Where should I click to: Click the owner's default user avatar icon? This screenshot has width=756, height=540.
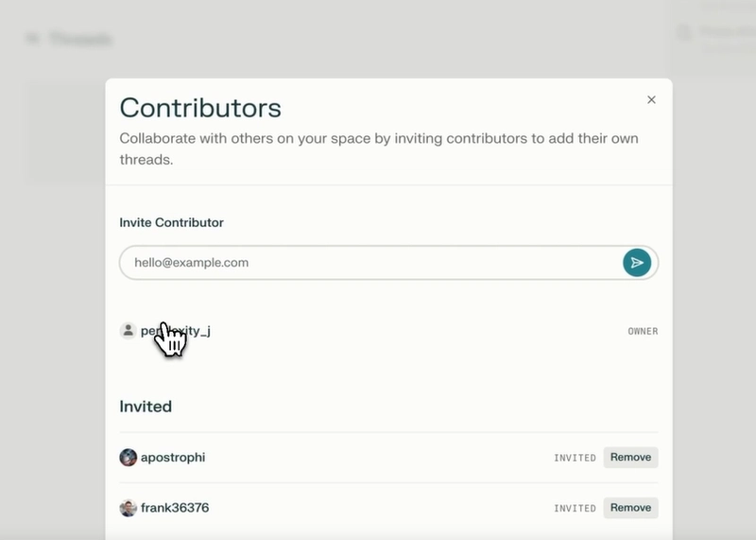click(x=129, y=331)
